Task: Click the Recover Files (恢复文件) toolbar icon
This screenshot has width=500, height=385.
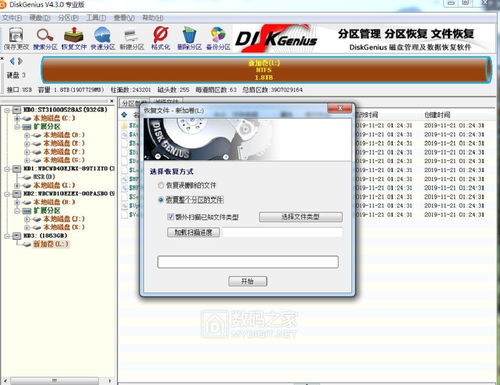Action: (x=74, y=38)
